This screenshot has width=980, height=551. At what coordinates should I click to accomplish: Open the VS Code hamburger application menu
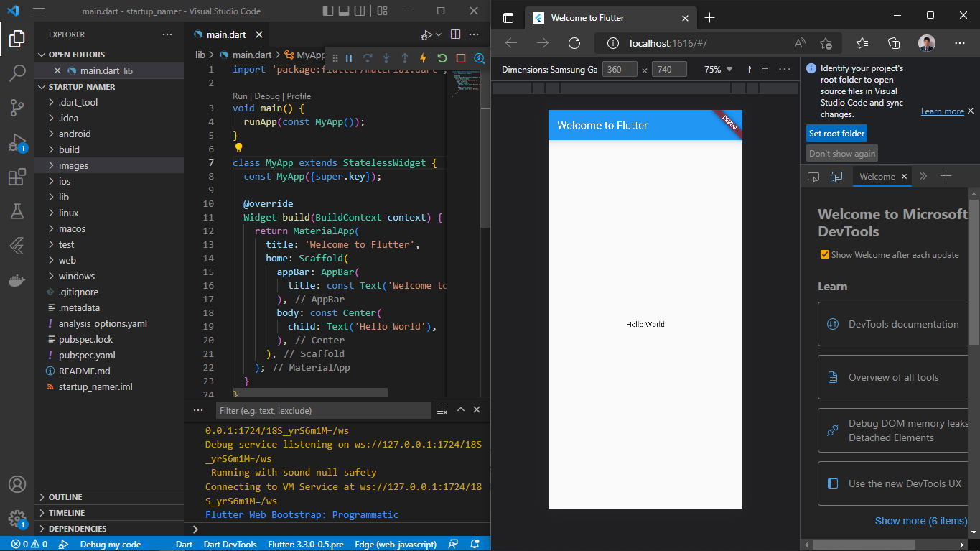(39, 11)
